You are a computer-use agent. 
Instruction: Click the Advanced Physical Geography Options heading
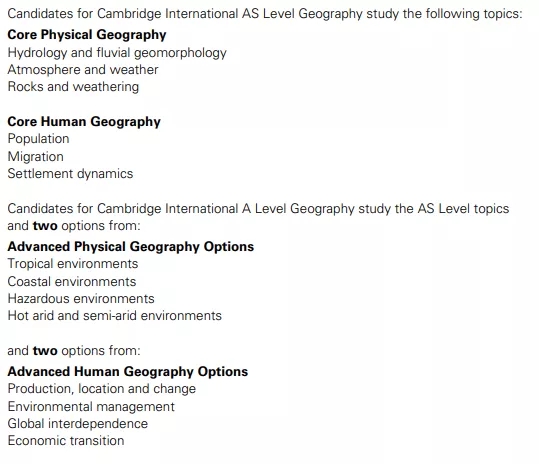[131, 247]
